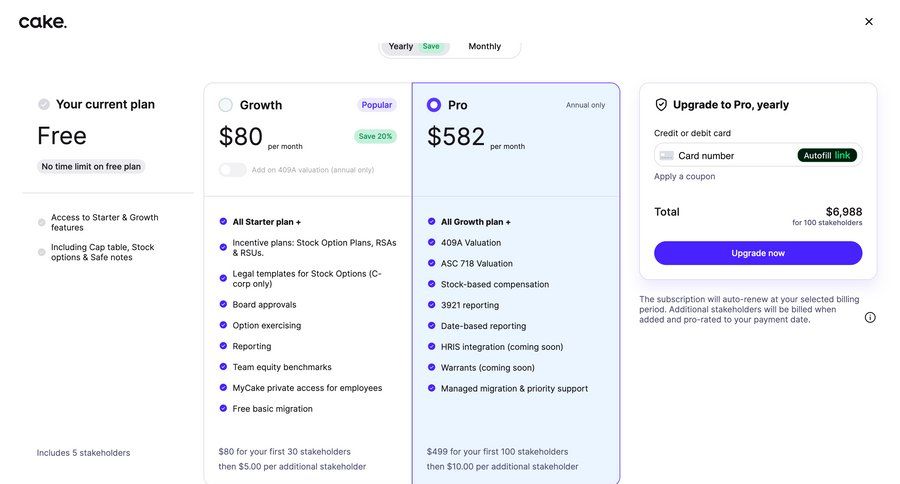Click the credit card icon in card field
This screenshot has height=484, width=900.
[667, 156]
